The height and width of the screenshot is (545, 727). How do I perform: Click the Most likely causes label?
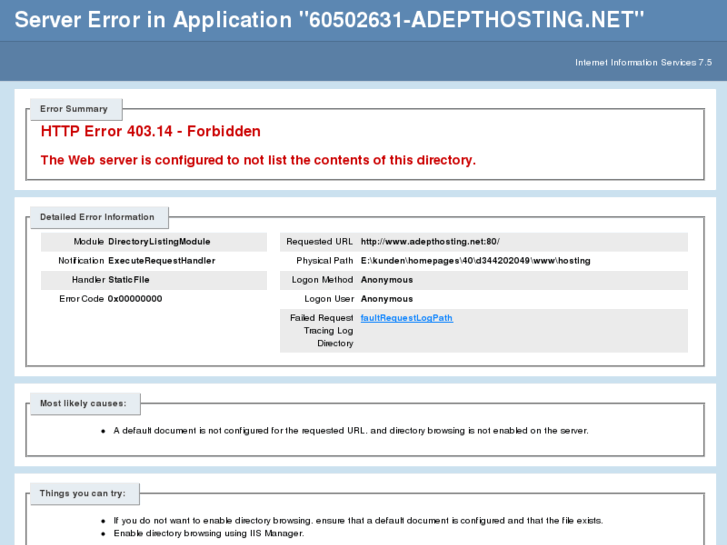coord(83,404)
